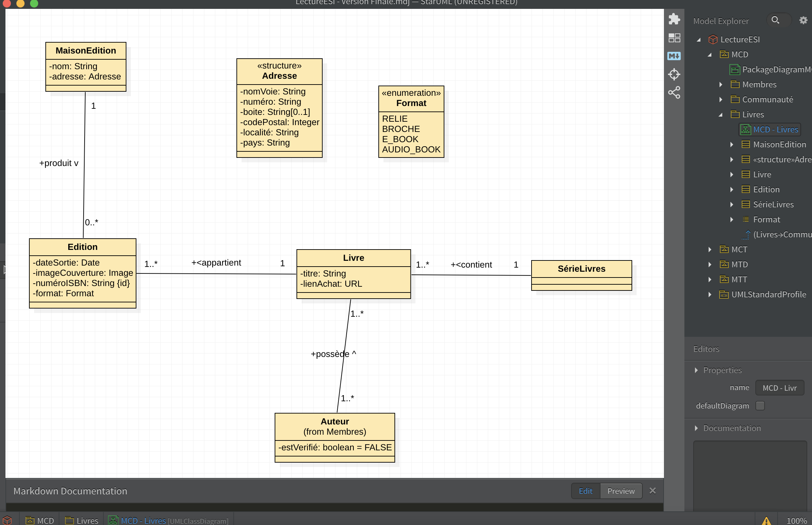Expand the Membres package in tree
Screen dimensions: 812x525
point(721,85)
